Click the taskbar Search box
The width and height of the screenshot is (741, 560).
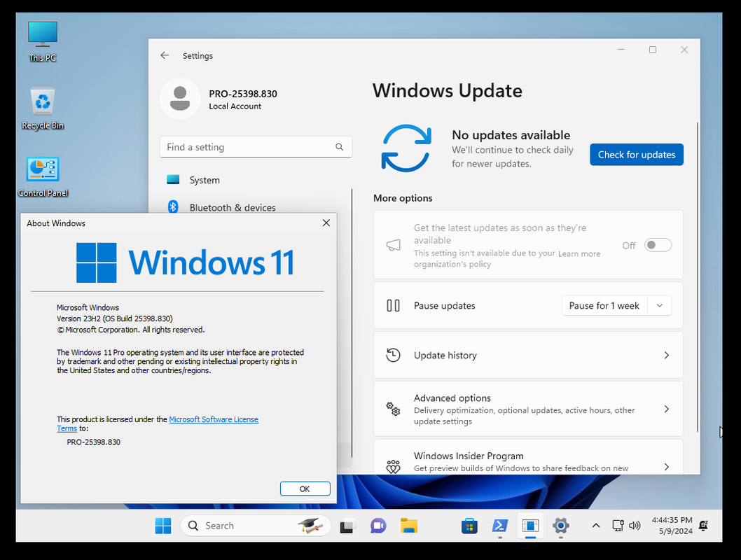tap(256, 526)
